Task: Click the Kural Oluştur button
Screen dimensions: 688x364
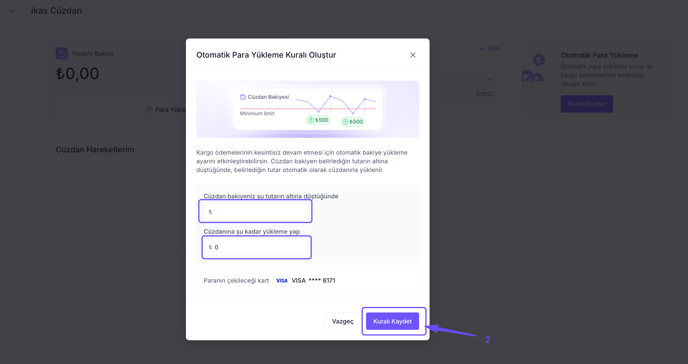Action: (x=587, y=104)
